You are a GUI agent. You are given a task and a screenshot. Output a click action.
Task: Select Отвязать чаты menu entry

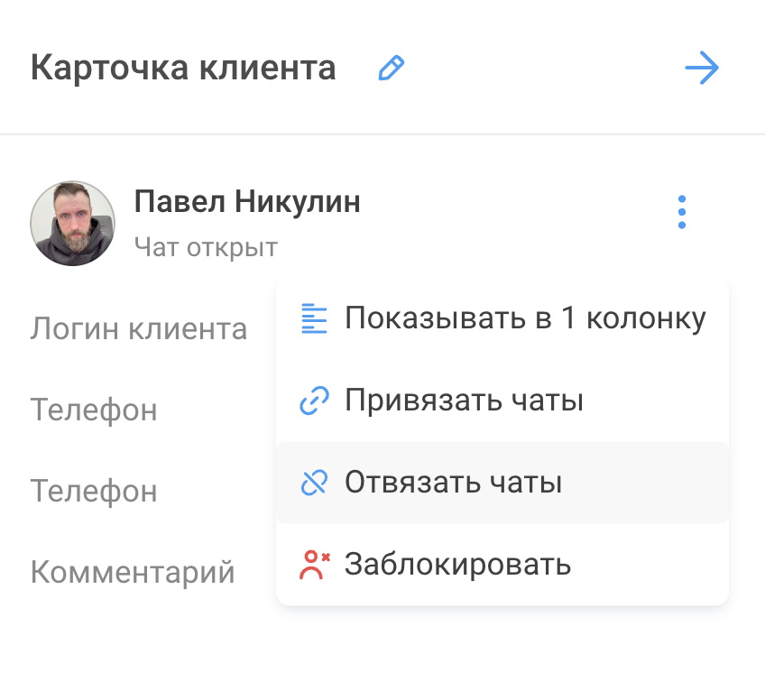pyautogui.click(x=502, y=483)
